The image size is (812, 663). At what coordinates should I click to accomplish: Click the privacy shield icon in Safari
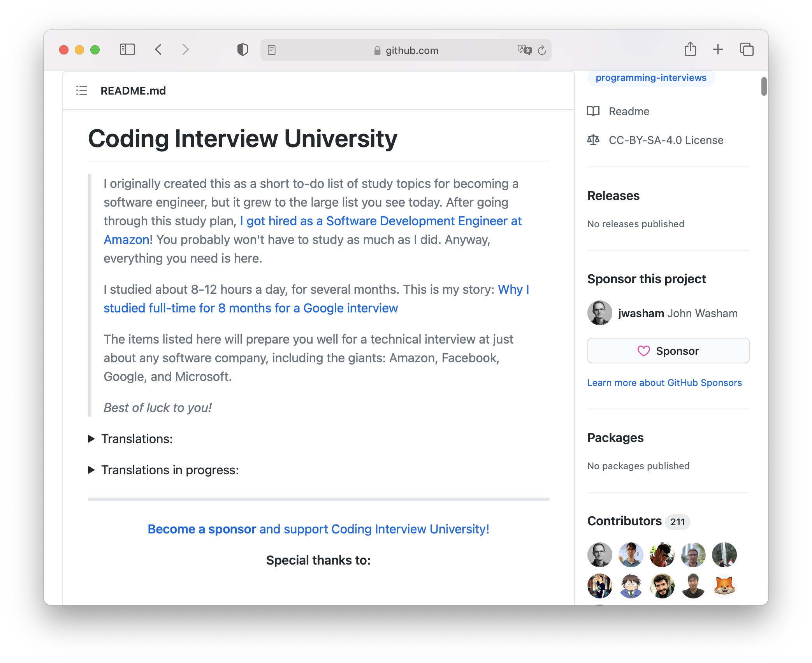[x=242, y=50]
